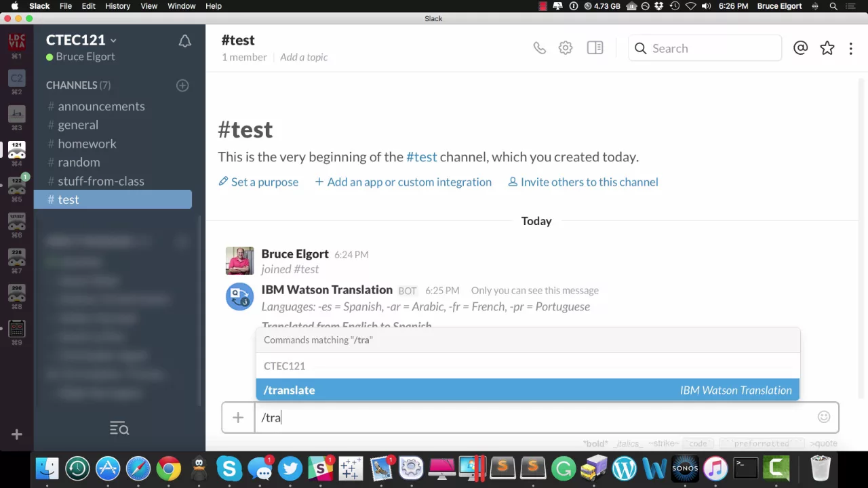Click the 1 member count

click(244, 57)
